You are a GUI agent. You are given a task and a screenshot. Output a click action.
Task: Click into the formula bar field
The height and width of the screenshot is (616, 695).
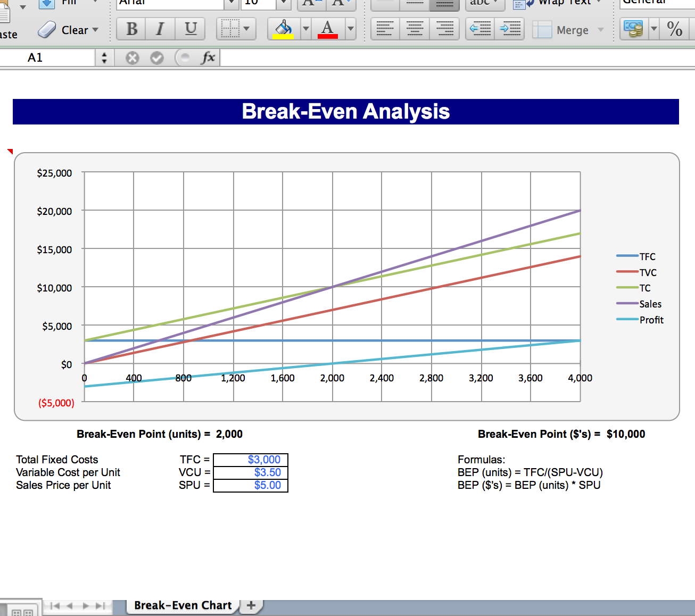pos(457,57)
